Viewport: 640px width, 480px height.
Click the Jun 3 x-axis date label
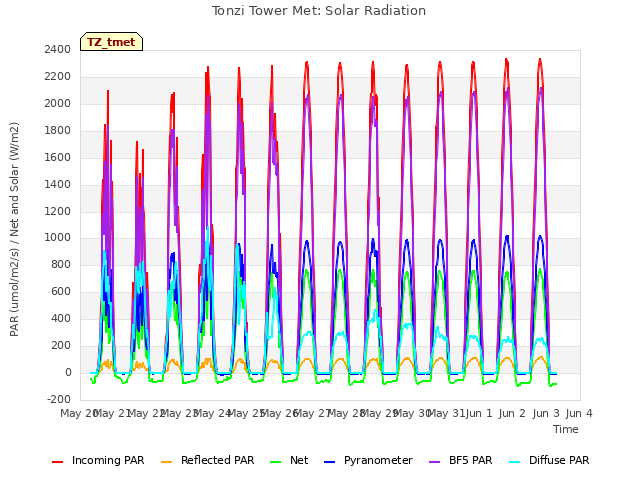(x=546, y=413)
